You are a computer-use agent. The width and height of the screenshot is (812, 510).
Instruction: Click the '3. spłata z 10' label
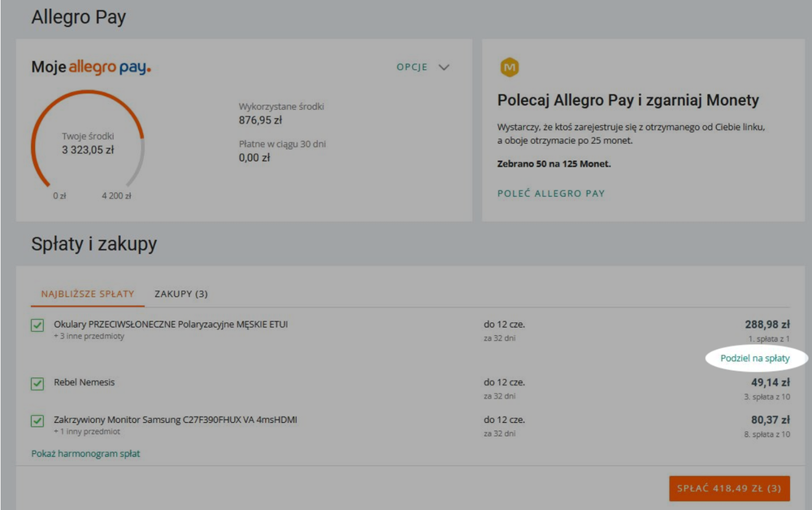click(767, 397)
